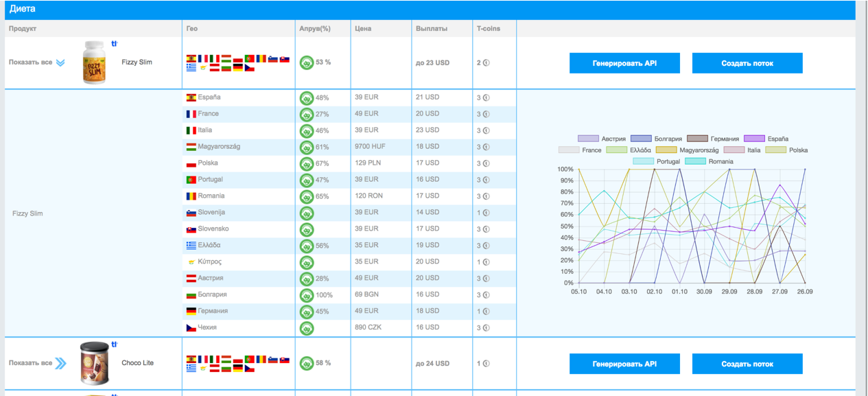Toggle the Italia series in chart legend
Image resolution: width=868 pixels, height=396 pixels.
click(x=742, y=150)
